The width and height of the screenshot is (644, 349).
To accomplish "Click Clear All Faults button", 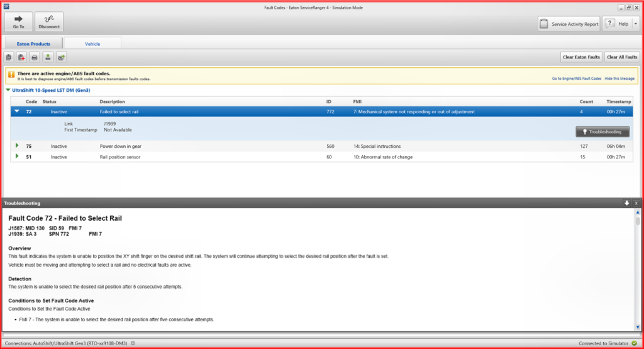I will (x=622, y=57).
